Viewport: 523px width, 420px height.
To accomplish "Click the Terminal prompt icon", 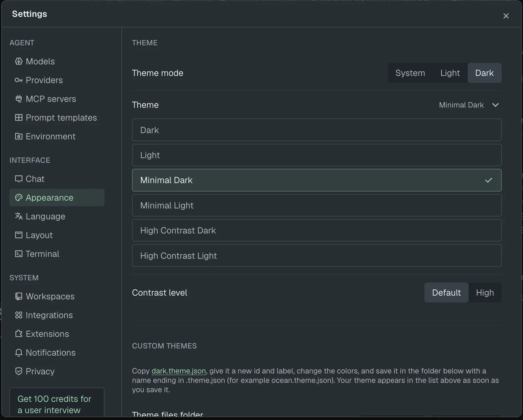I will click(19, 254).
